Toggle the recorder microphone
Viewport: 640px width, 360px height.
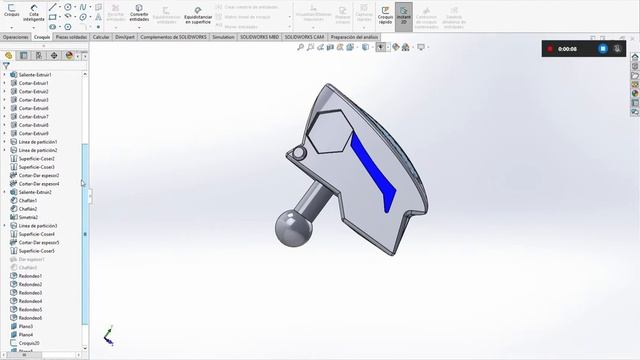point(617,49)
